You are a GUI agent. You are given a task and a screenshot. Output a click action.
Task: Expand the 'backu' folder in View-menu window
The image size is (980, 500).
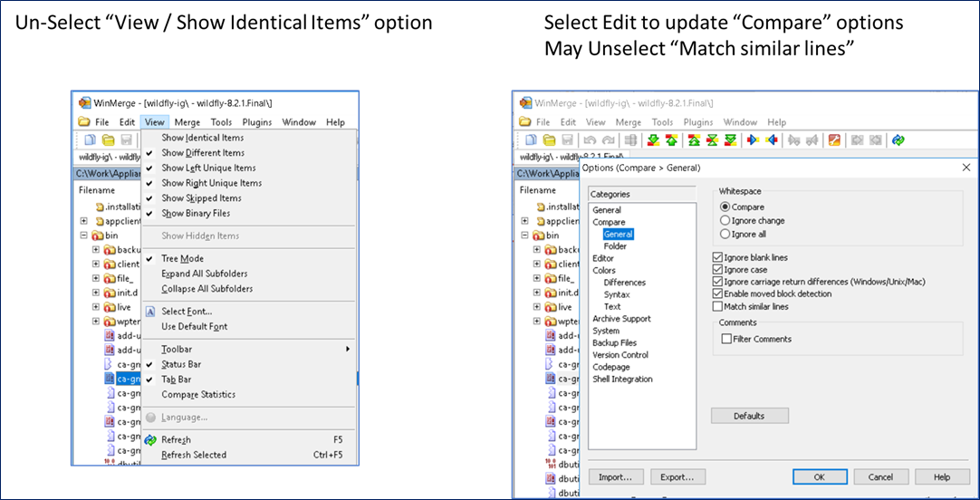tap(96, 249)
